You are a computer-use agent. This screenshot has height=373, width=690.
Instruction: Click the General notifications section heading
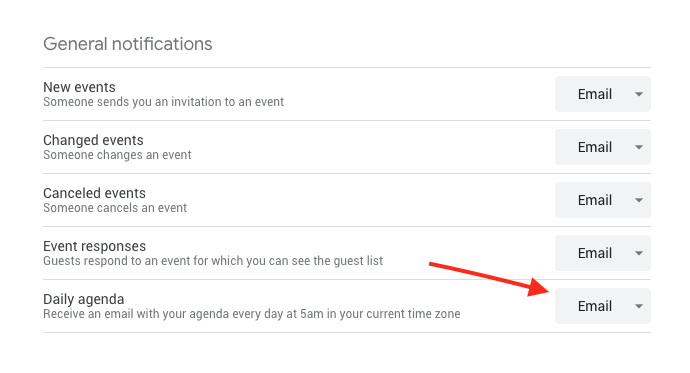point(128,44)
